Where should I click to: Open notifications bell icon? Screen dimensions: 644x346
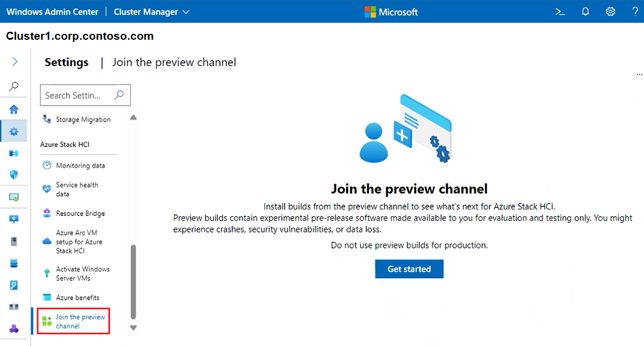point(585,12)
